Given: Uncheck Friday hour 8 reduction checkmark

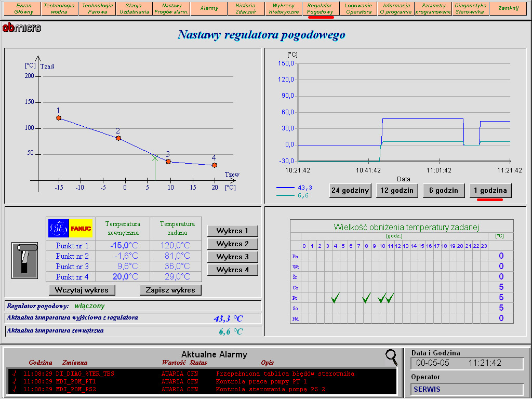Looking at the screenshot, I should (366, 298).
